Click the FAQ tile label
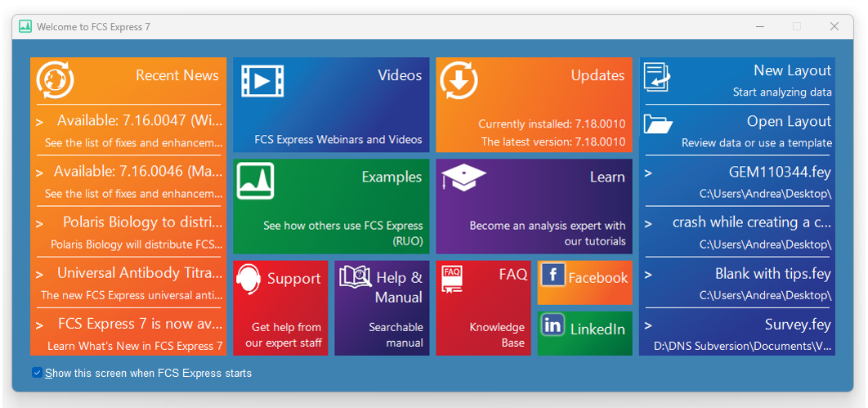868x408 pixels. (x=513, y=275)
